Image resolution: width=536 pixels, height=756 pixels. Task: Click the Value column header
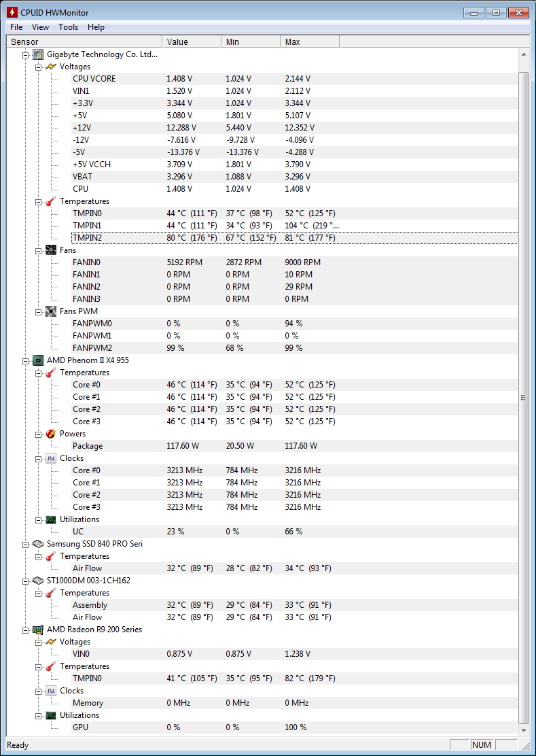point(191,42)
